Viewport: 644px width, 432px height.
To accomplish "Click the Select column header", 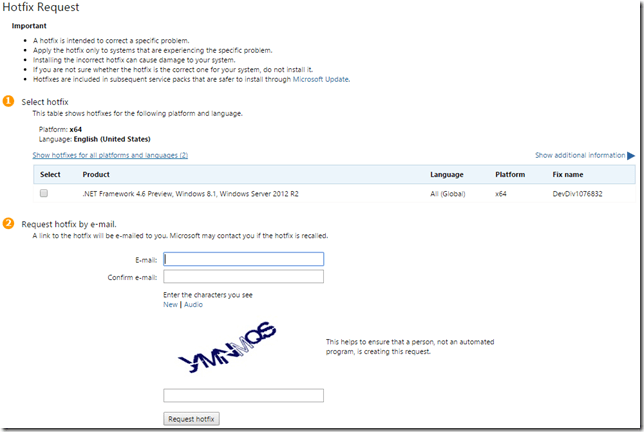I will 50,174.
